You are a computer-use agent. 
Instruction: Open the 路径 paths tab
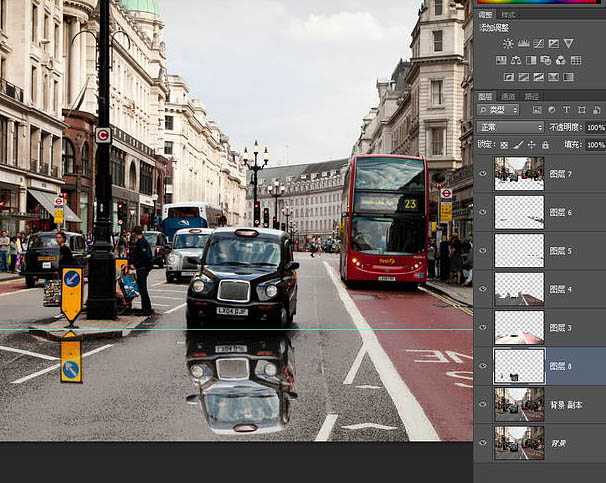pos(532,96)
